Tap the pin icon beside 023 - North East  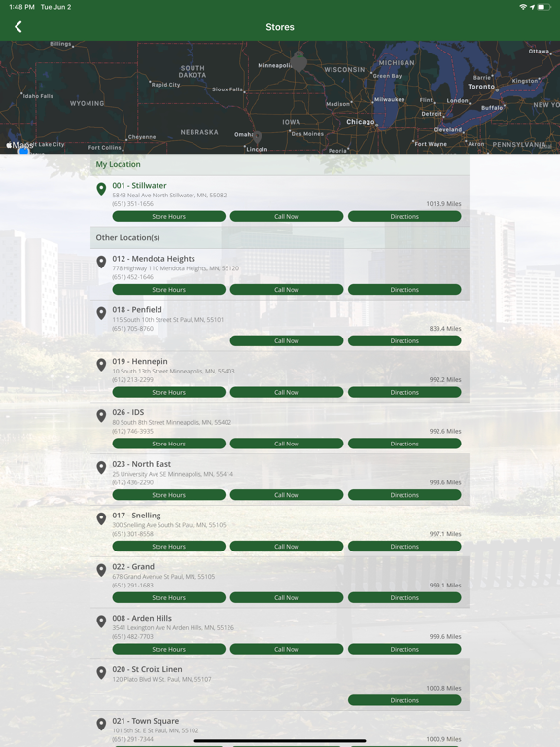(101, 468)
